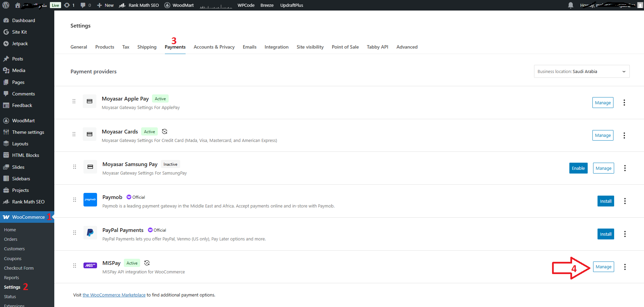Image resolution: width=644 pixels, height=307 pixels.
Task: Open the Breeze admin bar item
Action: (267, 5)
